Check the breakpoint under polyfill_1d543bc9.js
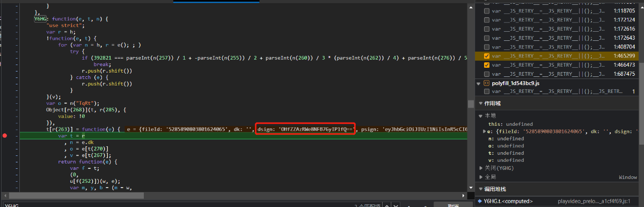 pyautogui.click(x=487, y=92)
